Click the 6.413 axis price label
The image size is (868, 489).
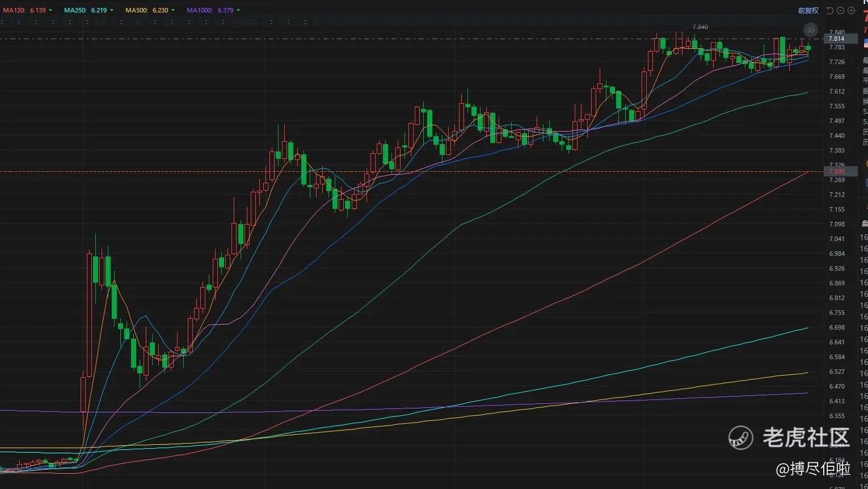coord(837,401)
